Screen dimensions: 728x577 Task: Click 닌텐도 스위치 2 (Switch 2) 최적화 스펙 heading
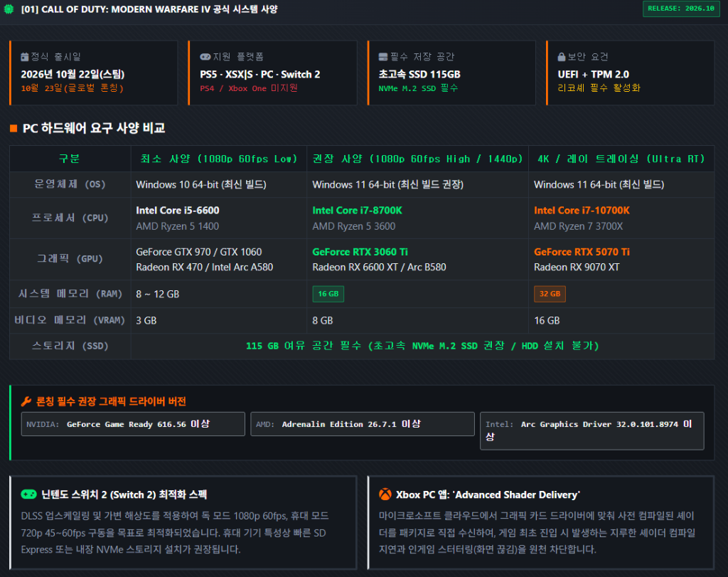pyautogui.click(x=124, y=494)
